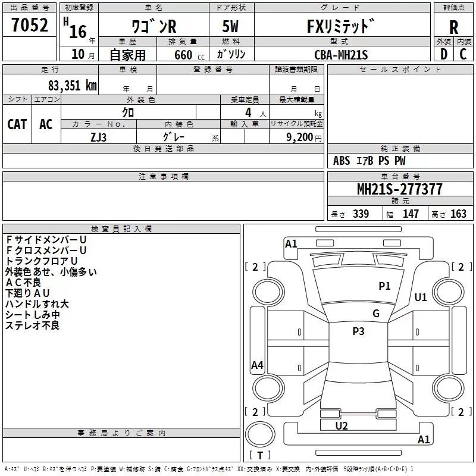Click note 外装色あせ、小傷多い

point(51,272)
